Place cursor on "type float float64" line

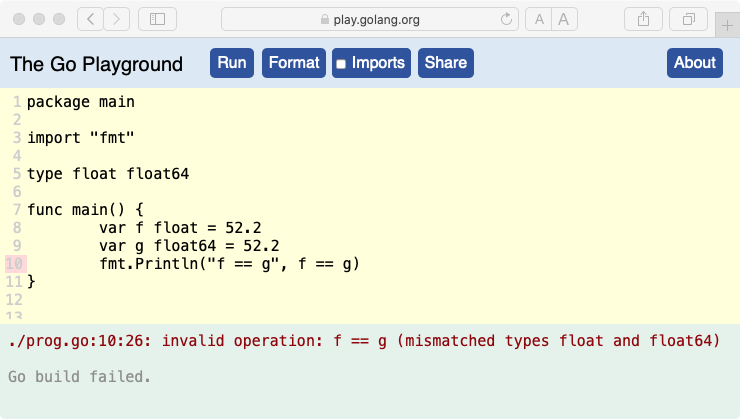(x=108, y=174)
